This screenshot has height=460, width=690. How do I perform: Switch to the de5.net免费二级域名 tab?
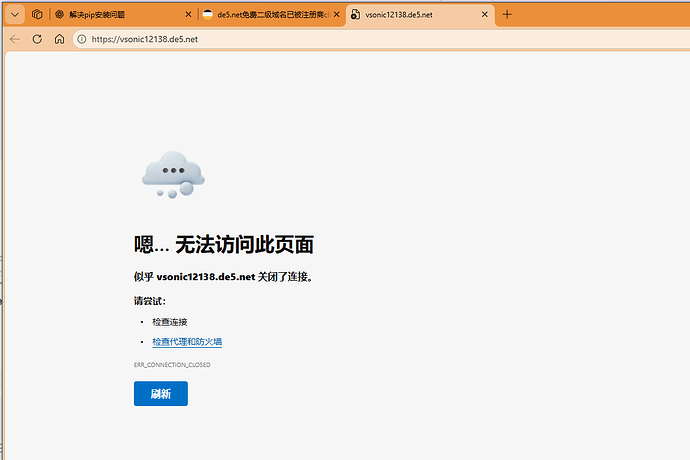tap(272, 15)
